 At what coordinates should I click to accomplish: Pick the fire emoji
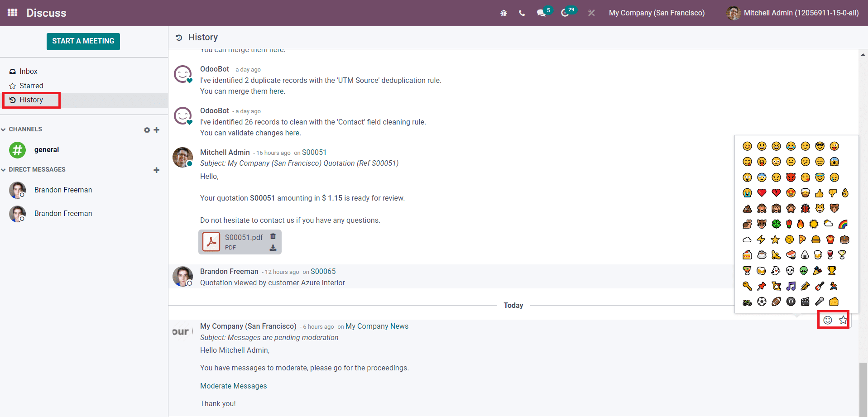coord(801,224)
